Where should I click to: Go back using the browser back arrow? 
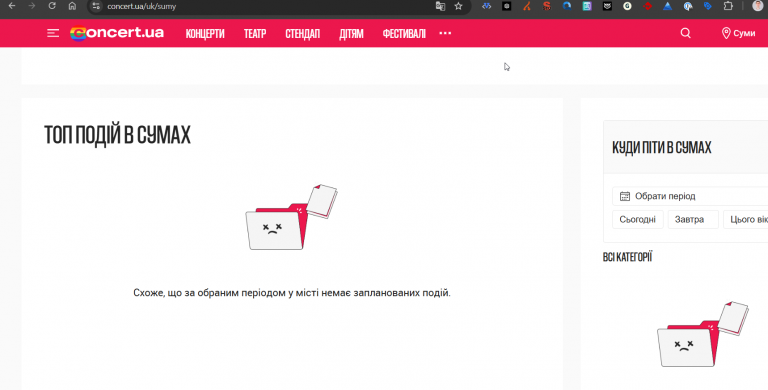click(12, 6)
